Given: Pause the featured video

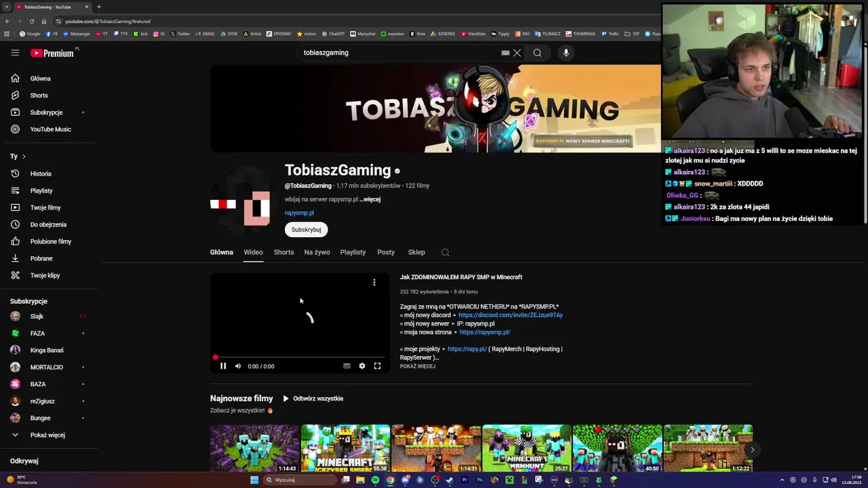Looking at the screenshot, I should point(223,366).
